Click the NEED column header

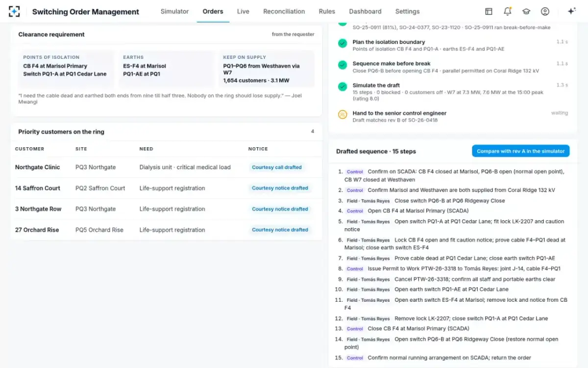146,149
